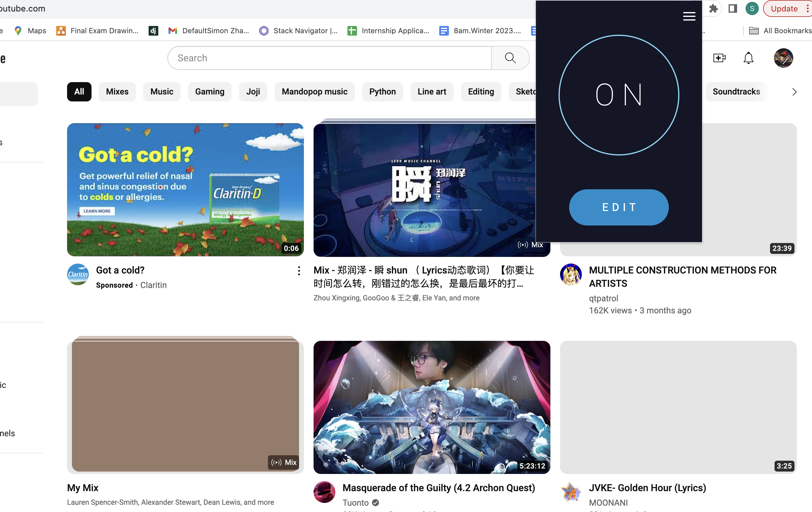
Task: Open the qtpatrol channel avatar
Action: 571,274
